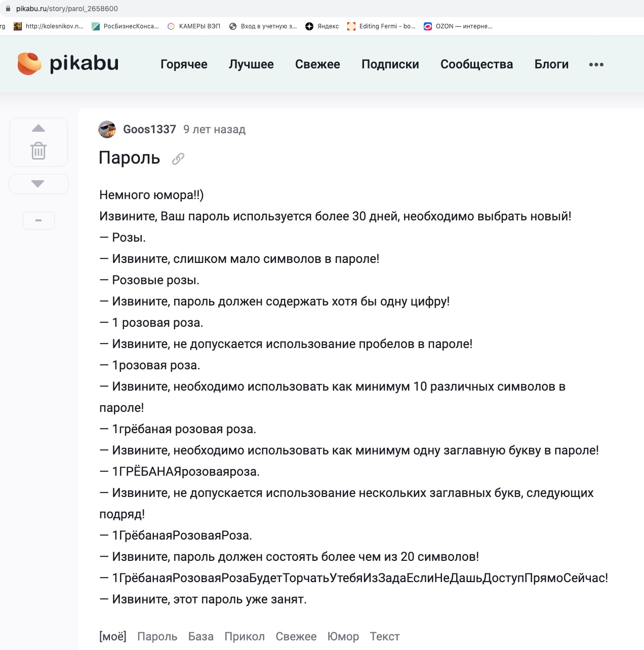Open the Goos1337 profile link

(150, 129)
